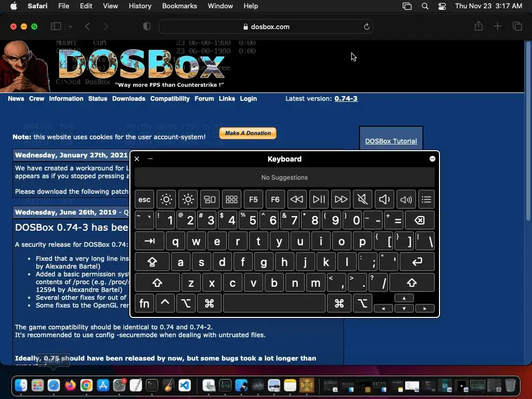This screenshot has width=532, height=399.
Task: Click the Make A Donation button
Action: click(248, 133)
